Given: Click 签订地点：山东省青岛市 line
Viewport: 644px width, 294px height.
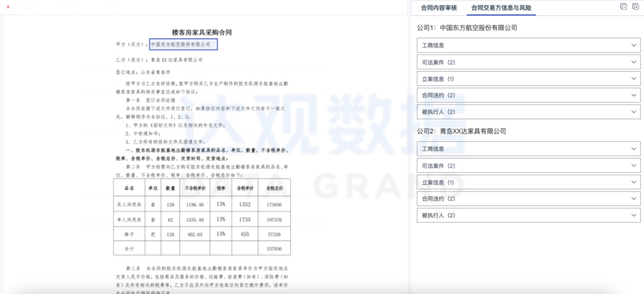Looking at the screenshot, I should pyautogui.click(x=143, y=72).
